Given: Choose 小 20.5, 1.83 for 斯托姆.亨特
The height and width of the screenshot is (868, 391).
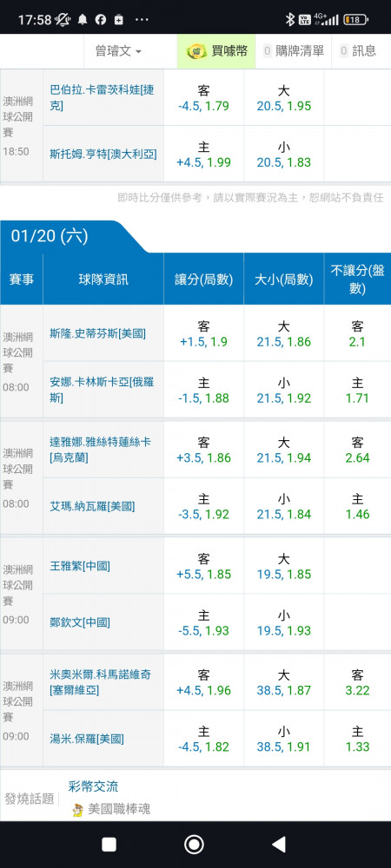Looking at the screenshot, I should [x=283, y=155].
